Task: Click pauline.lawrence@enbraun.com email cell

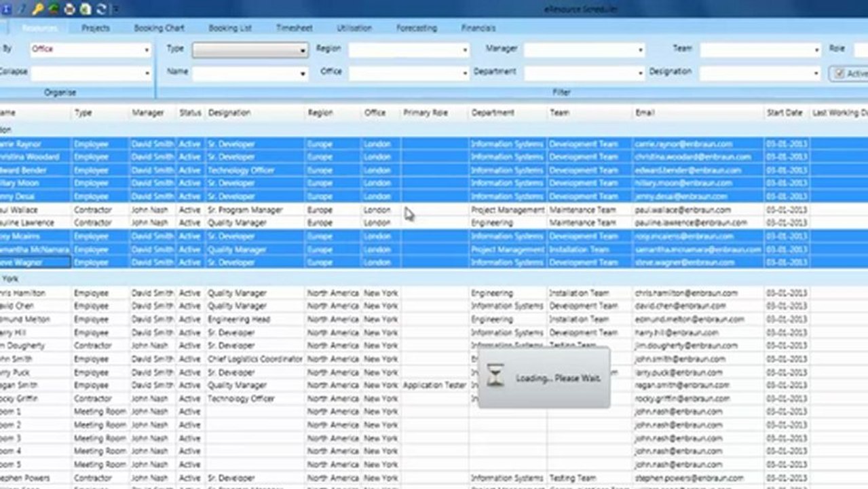Action: tap(698, 223)
